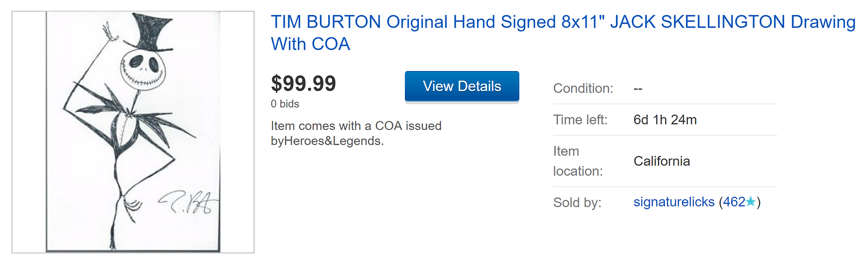
Task: Click the 6d 1h 24m remaining time
Action: tap(665, 120)
